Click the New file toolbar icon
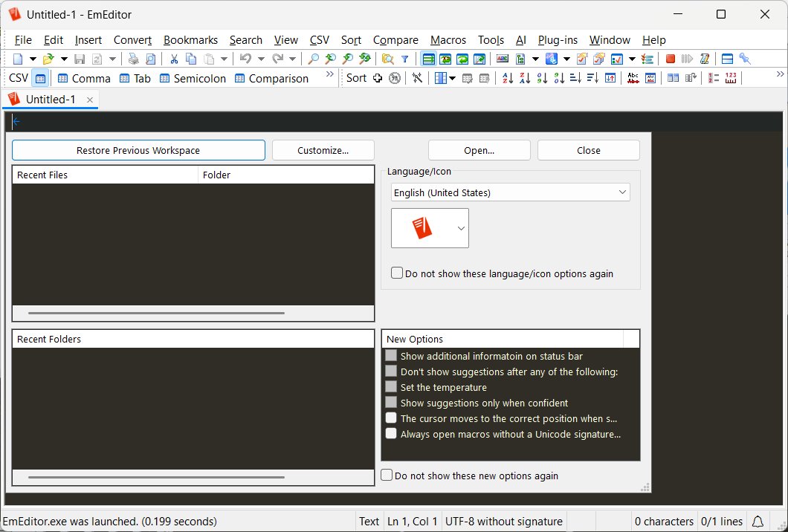Screen dimensions: 788x532 pyautogui.click(x=18, y=59)
